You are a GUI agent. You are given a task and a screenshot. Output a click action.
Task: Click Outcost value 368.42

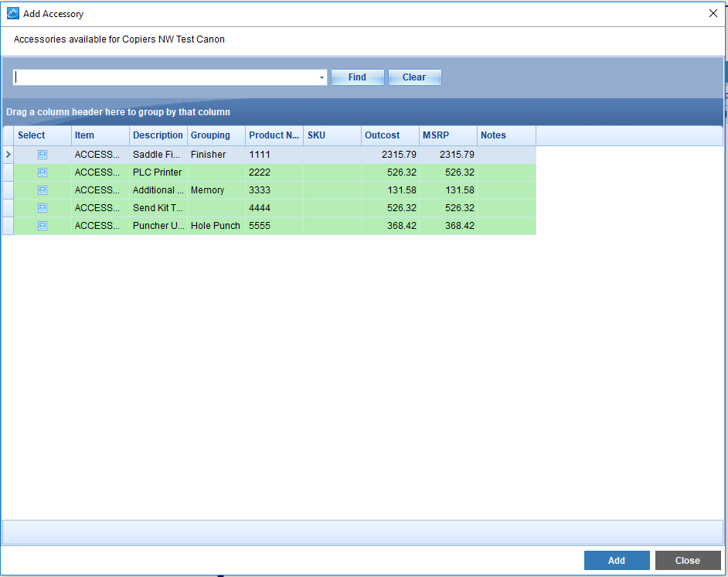(x=390, y=226)
